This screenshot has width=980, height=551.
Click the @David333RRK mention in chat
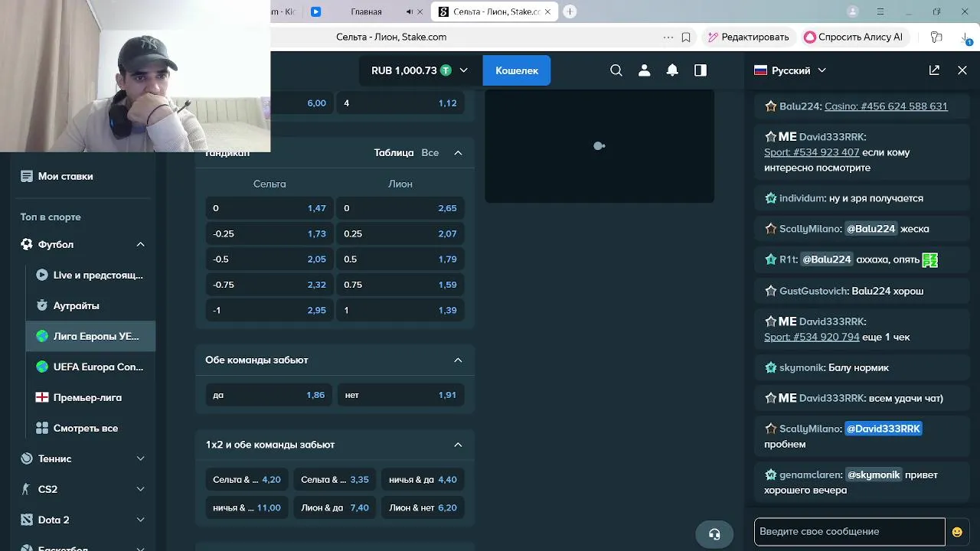tap(883, 429)
